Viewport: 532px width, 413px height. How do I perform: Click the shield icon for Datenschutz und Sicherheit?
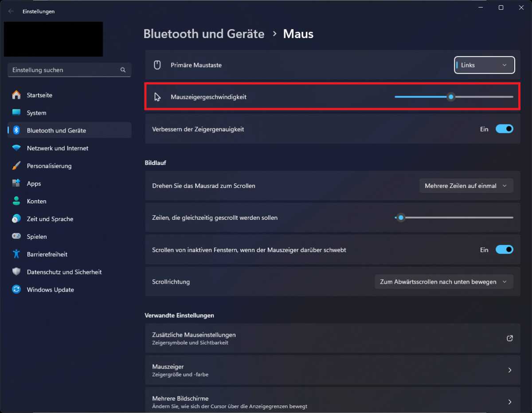click(x=16, y=272)
